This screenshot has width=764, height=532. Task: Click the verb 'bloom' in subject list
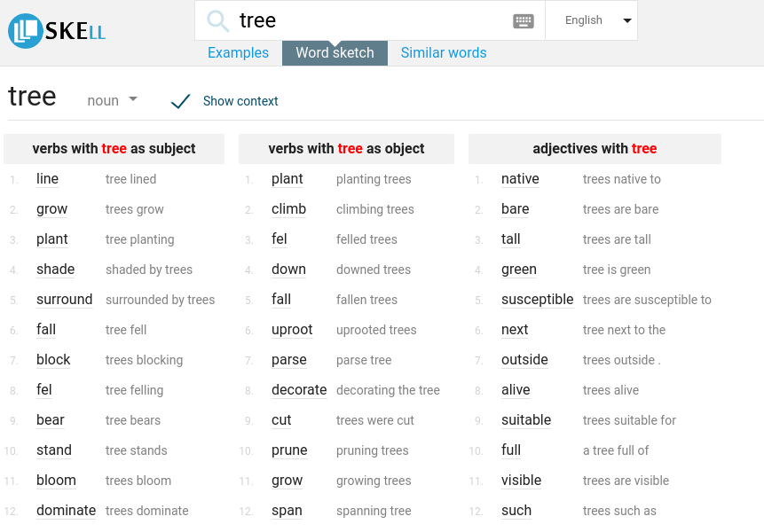(56, 480)
